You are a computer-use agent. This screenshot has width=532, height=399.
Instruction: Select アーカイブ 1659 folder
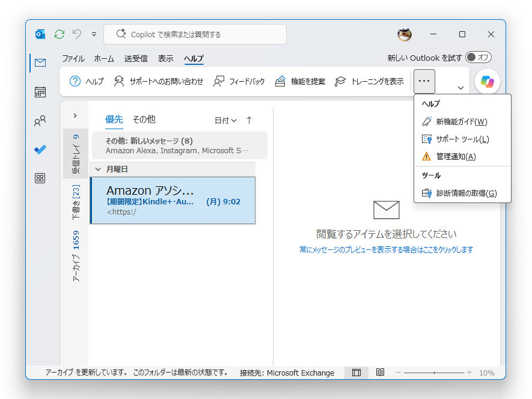pyautogui.click(x=76, y=256)
